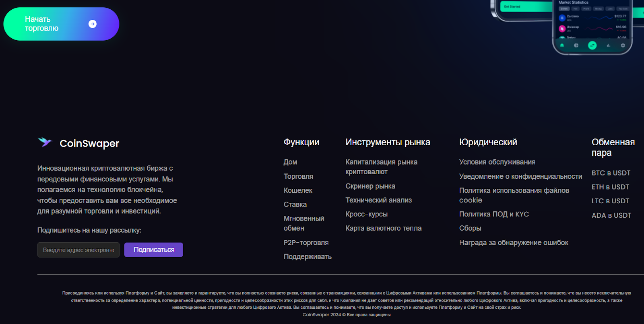Open "Капитализация рынка криптовалют" link
Screen dimensions: 644x324
(x=381, y=167)
